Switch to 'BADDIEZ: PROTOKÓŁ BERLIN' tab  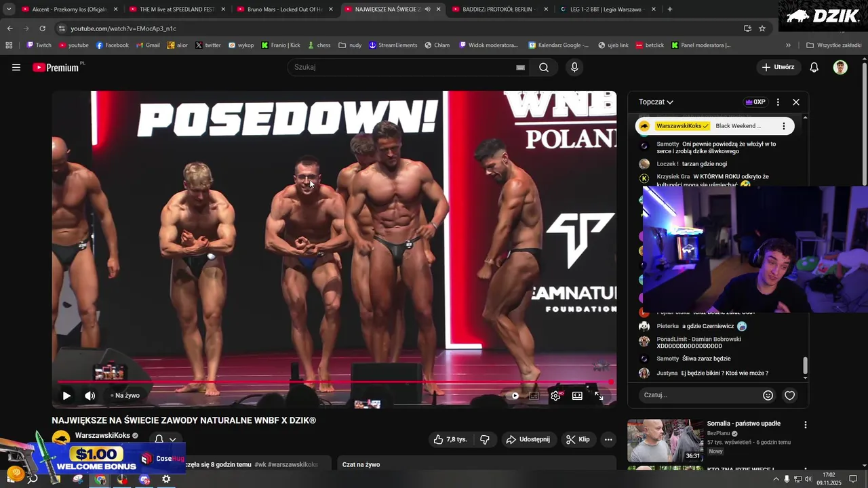(499, 9)
